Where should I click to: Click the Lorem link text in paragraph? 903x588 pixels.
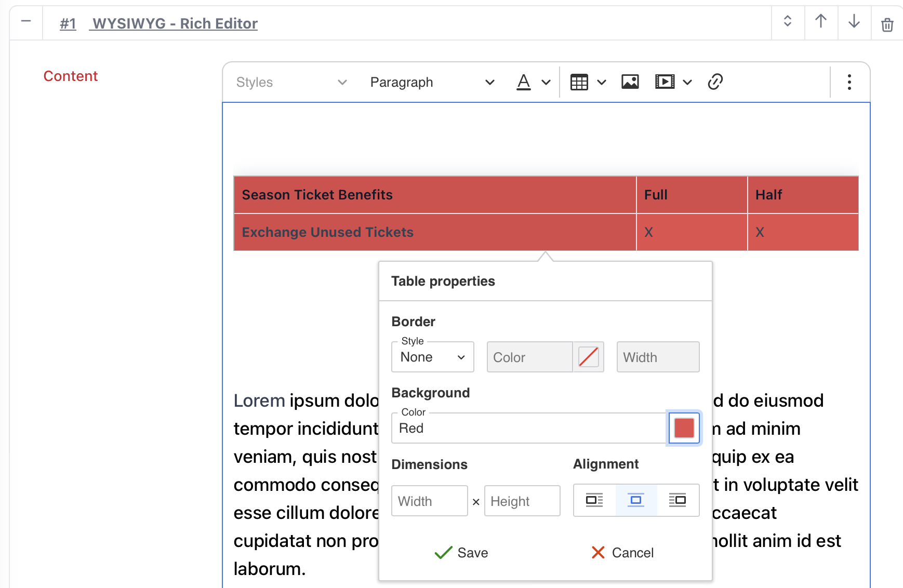[259, 400]
